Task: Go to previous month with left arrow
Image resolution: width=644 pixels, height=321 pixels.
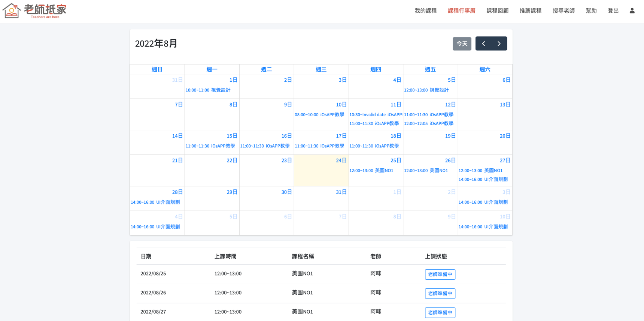Action: click(x=483, y=43)
